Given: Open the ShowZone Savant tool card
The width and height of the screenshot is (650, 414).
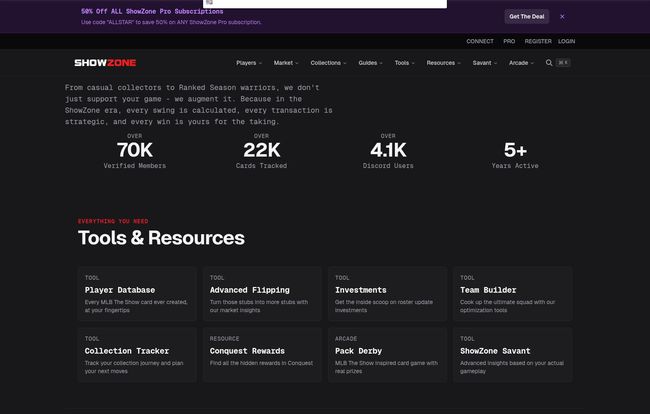Looking at the screenshot, I should pyautogui.click(x=512, y=355).
